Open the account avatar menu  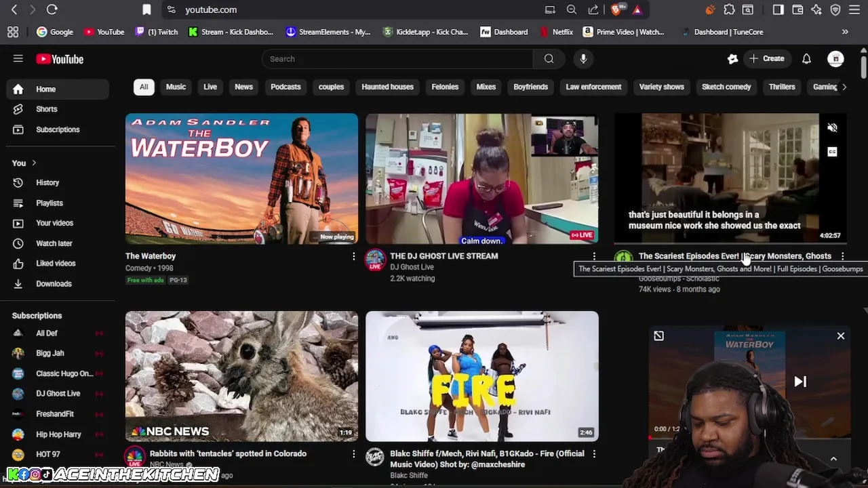[x=835, y=59]
